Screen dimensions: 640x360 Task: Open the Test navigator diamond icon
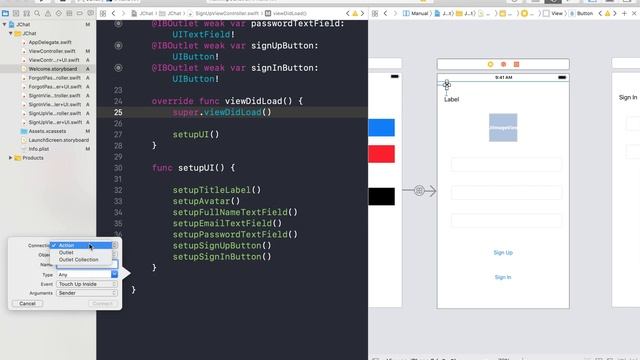pos(58,13)
